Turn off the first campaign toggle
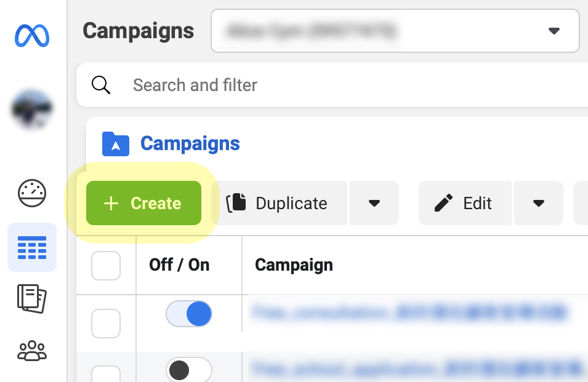The height and width of the screenshot is (382, 588). click(x=189, y=314)
